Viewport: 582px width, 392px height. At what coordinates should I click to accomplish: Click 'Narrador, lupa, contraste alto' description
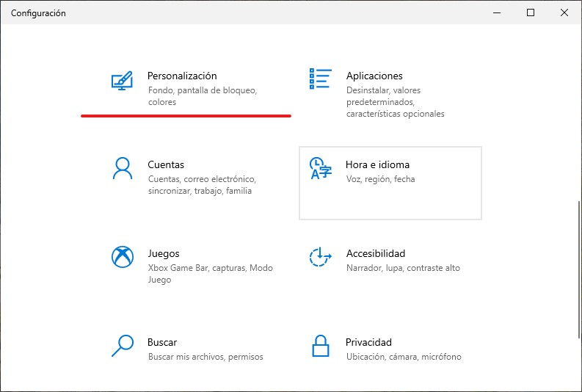tap(403, 268)
